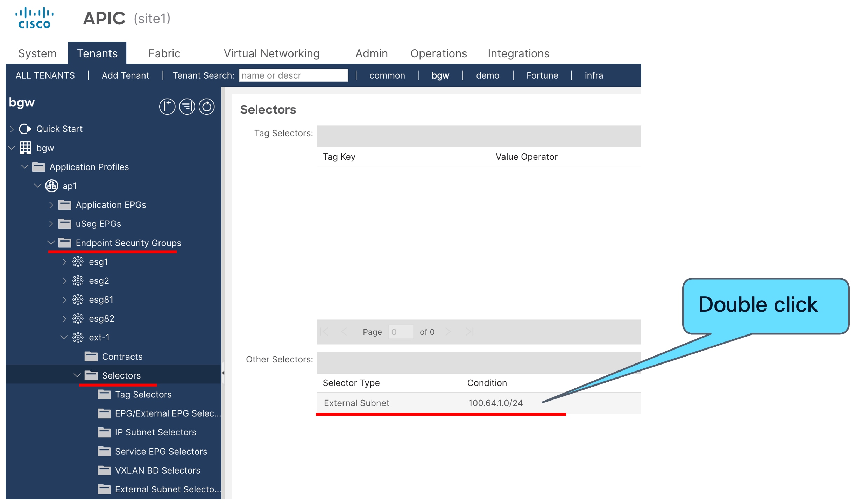This screenshot has height=504, width=855.
Task: Collapse the ext-1 node
Action: [x=64, y=337]
